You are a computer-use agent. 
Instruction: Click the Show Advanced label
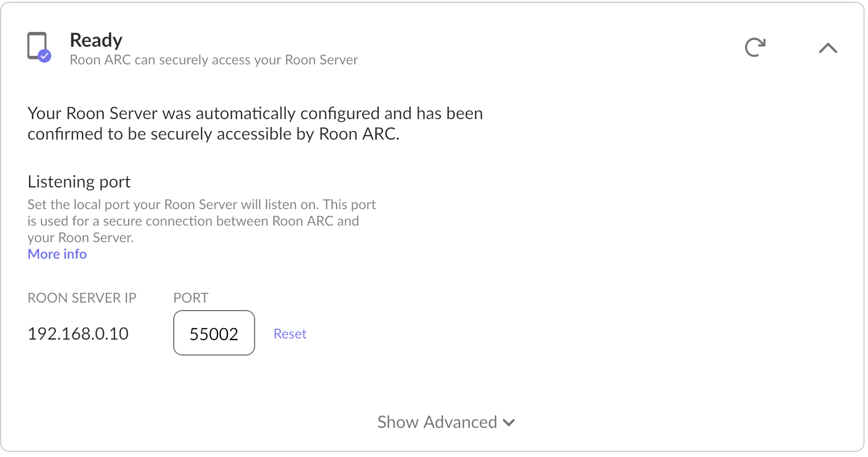[437, 422]
